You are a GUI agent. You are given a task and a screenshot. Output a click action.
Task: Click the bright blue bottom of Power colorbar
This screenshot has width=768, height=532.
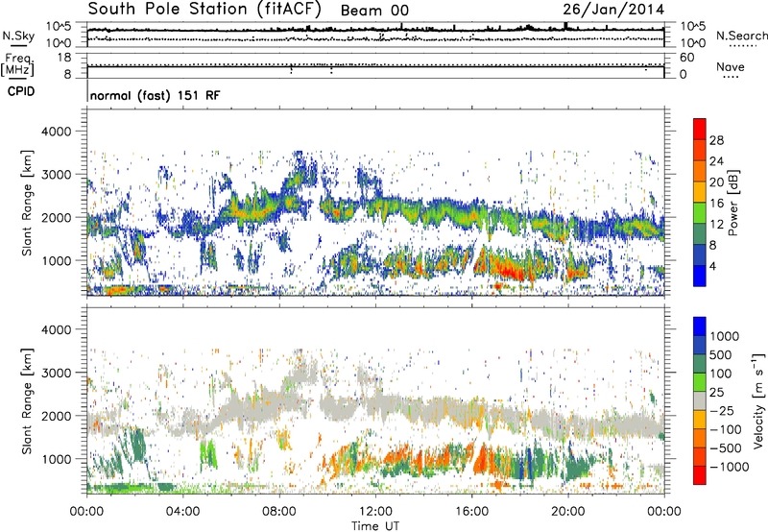point(700,276)
